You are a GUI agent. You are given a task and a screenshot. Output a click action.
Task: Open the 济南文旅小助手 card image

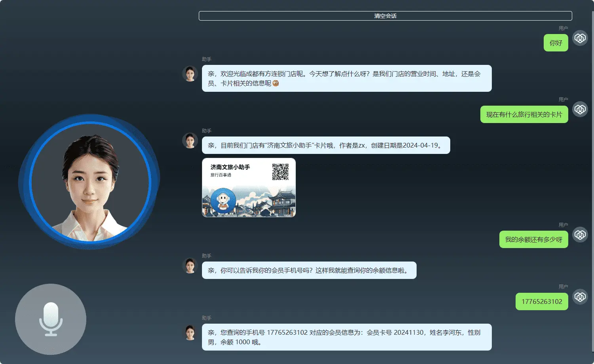(249, 188)
